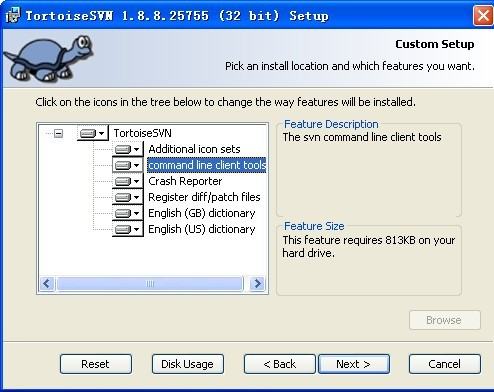Click the 'This feature requires 813KB' text
Image resolution: width=494 pixels, height=392 pixels.
tap(369, 246)
